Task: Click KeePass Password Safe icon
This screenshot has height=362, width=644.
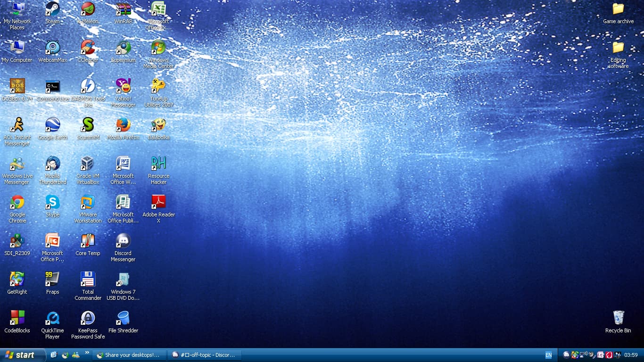Action: [x=88, y=318]
